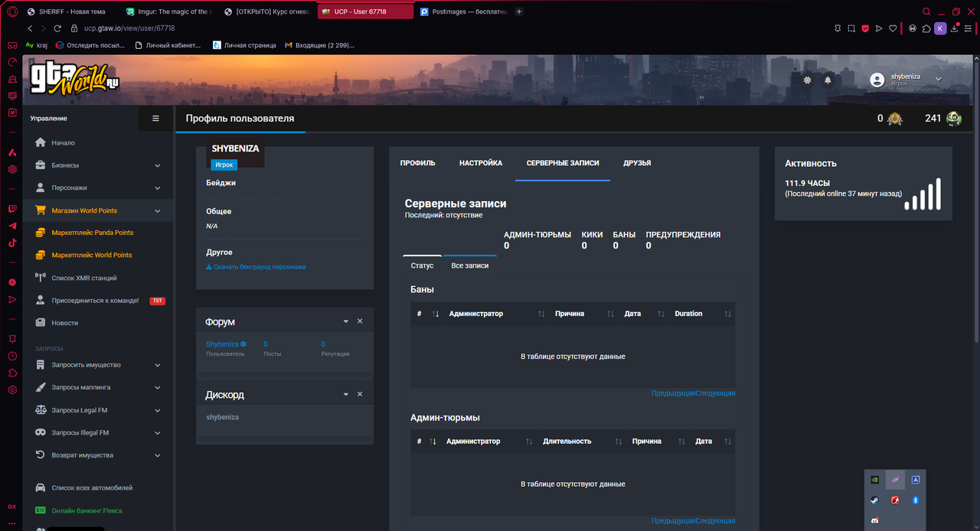Select the СЕРВЕРНЫЕ ЗАПИСИ tab
This screenshot has height=531, width=980.
[x=563, y=163]
